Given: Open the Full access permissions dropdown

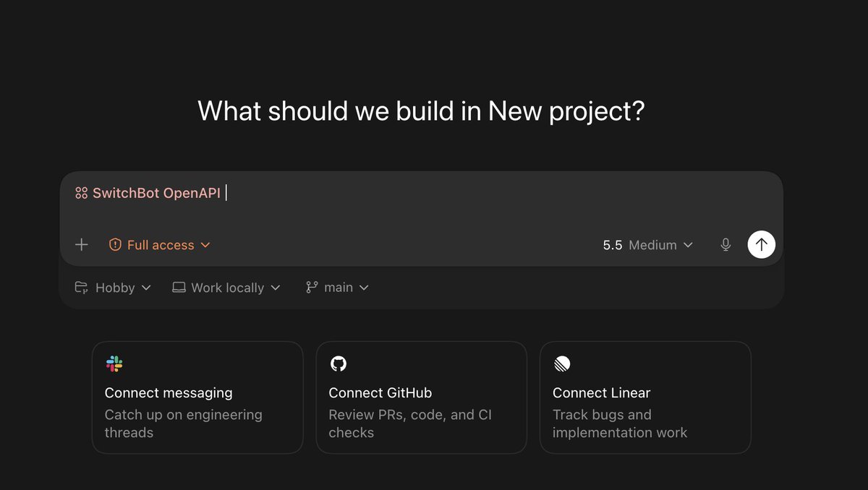Looking at the screenshot, I should tap(160, 245).
